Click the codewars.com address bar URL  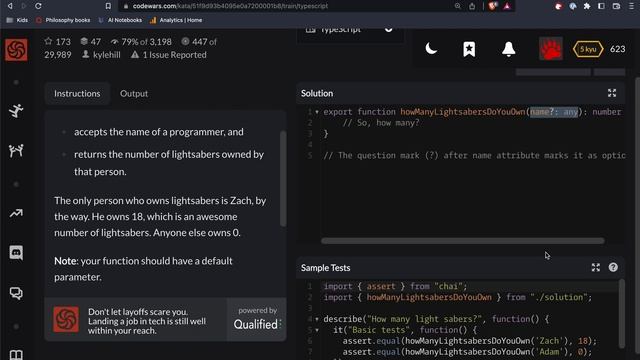click(230, 6)
